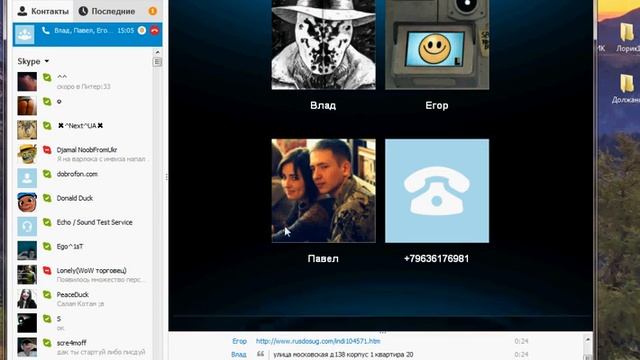Click the Echo / Sound Test Service avatar icon

[x=27, y=226]
